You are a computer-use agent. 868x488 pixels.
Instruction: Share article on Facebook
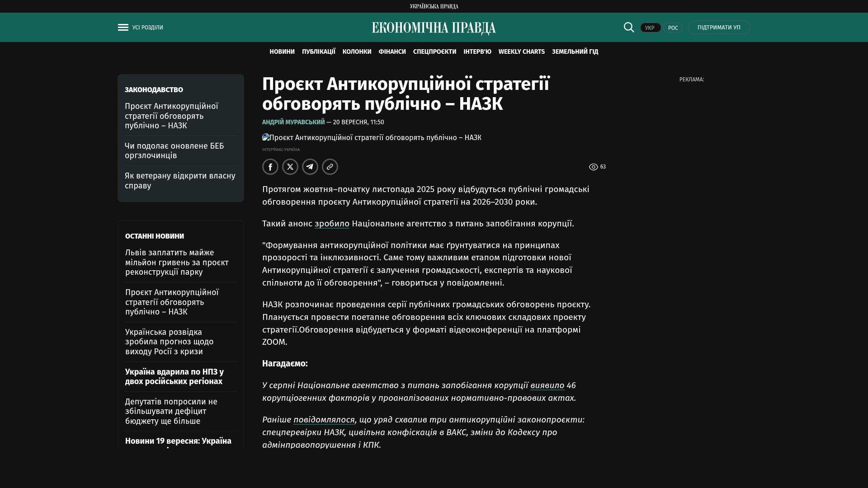(x=270, y=167)
